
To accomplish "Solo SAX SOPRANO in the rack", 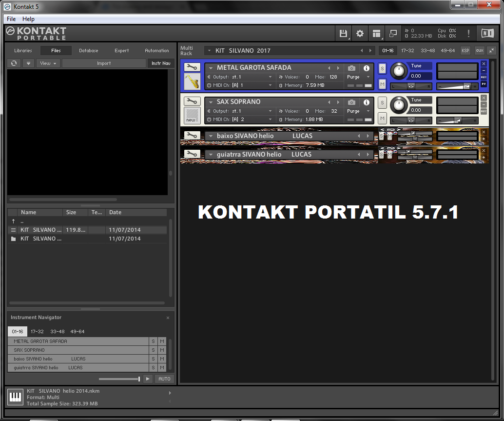I will [382, 102].
